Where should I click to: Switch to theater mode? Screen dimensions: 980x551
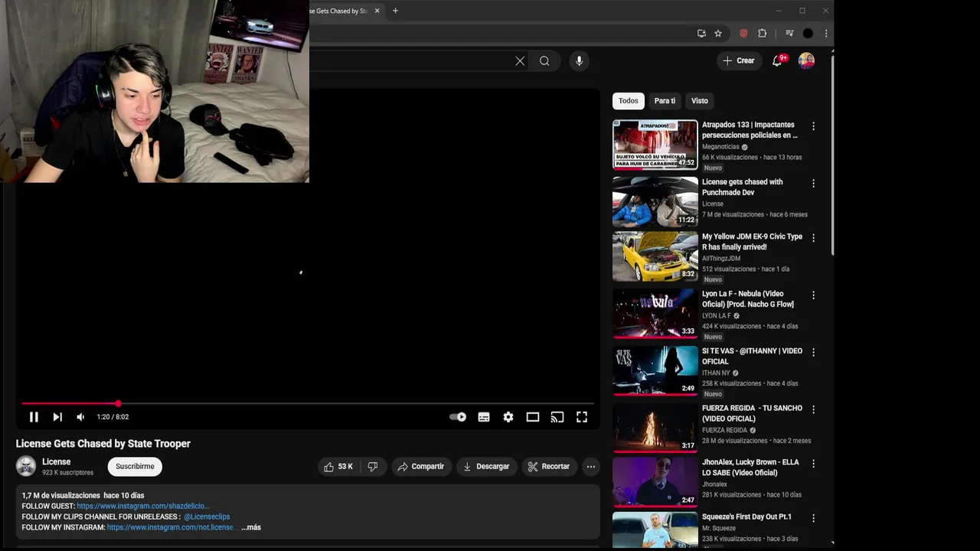click(533, 417)
